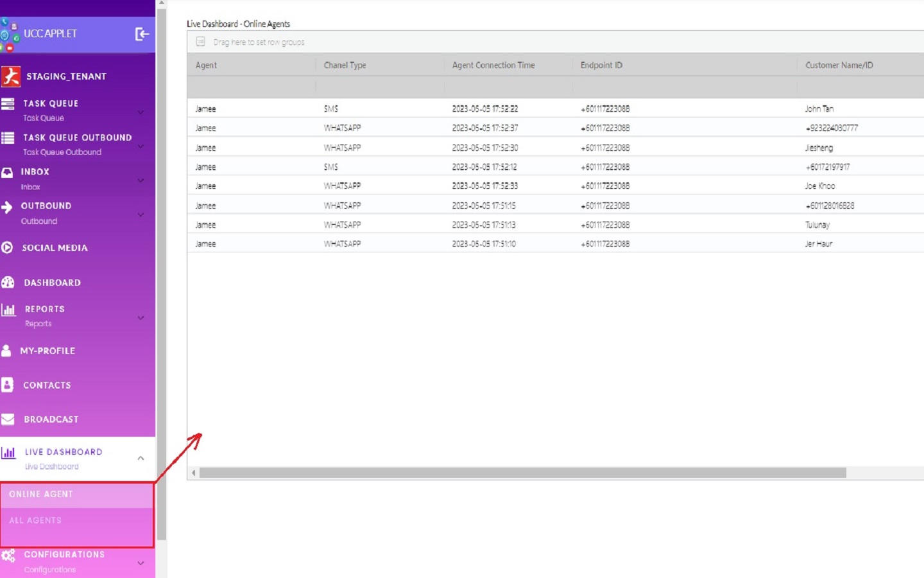Collapse the Live Dashboard submenu chevron
The image size is (924, 578).
(141, 458)
